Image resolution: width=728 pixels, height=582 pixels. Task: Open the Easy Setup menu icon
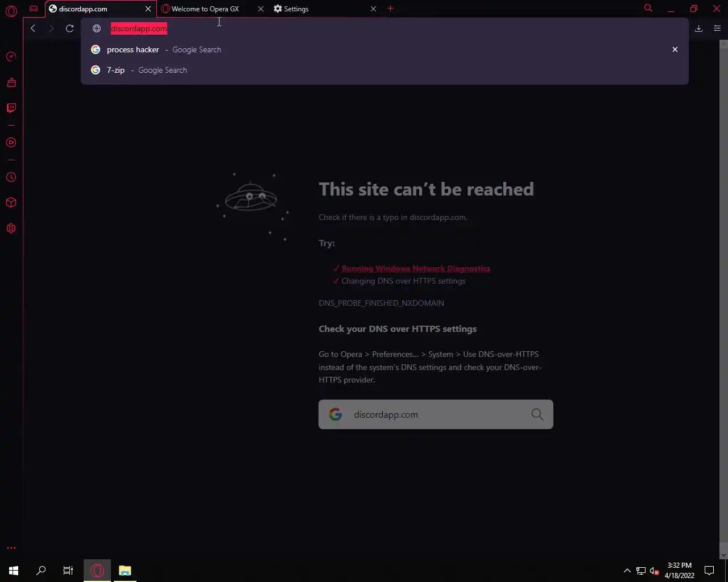(717, 28)
